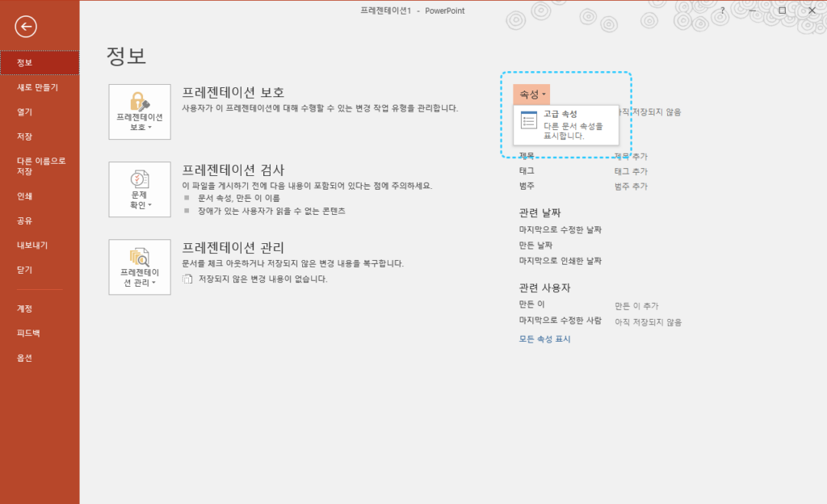Click the 고급 속성 list icon
This screenshot has width=827, height=504.
pos(529,121)
